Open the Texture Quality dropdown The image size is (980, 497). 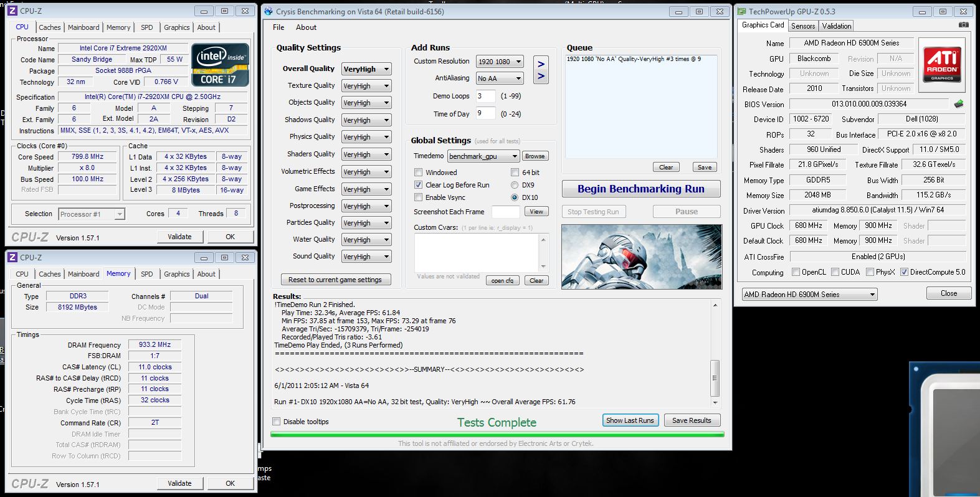[366, 86]
